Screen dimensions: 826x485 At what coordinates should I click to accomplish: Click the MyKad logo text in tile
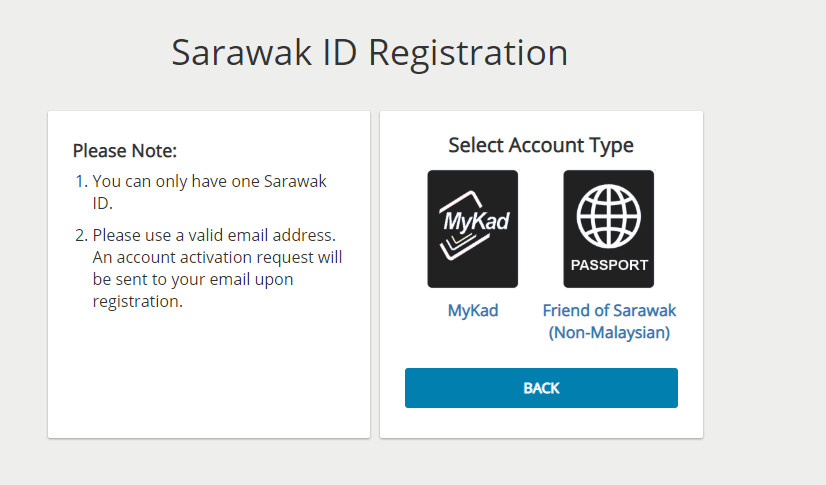coord(476,220)
